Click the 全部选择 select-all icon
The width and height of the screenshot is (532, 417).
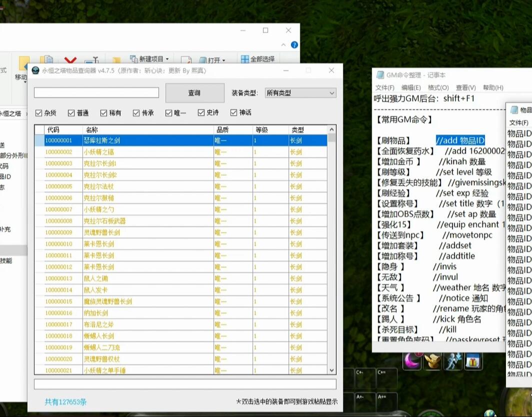[244, 59]
